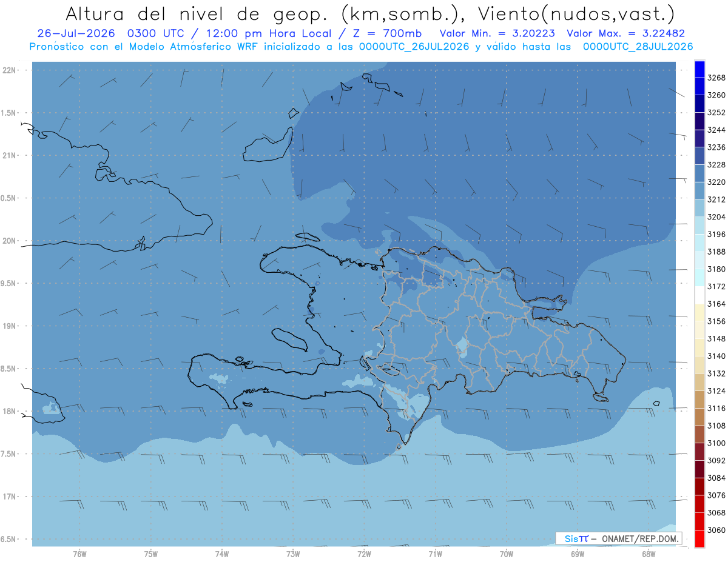Click legend value 3148
728x562 pixels.
(716, 338)
